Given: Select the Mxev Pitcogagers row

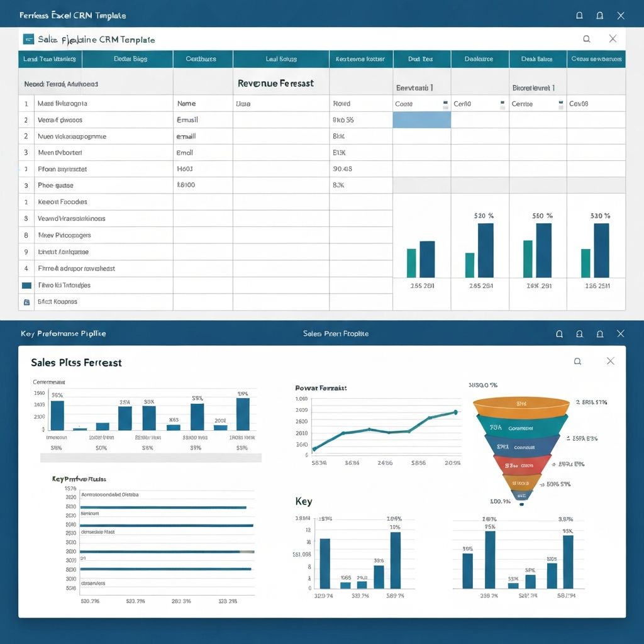Looking at the screenshot, I should click(x=96, y=235).
